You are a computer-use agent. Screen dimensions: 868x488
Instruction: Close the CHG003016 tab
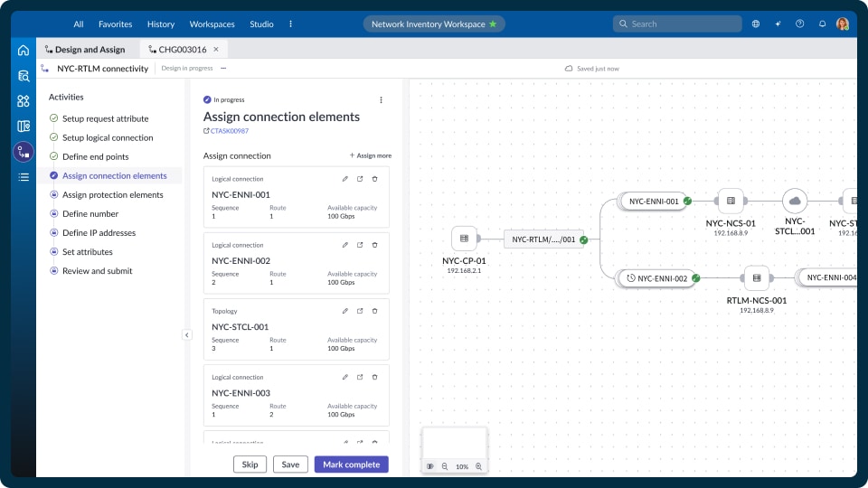pyautogui.click(x=216, y=49)
